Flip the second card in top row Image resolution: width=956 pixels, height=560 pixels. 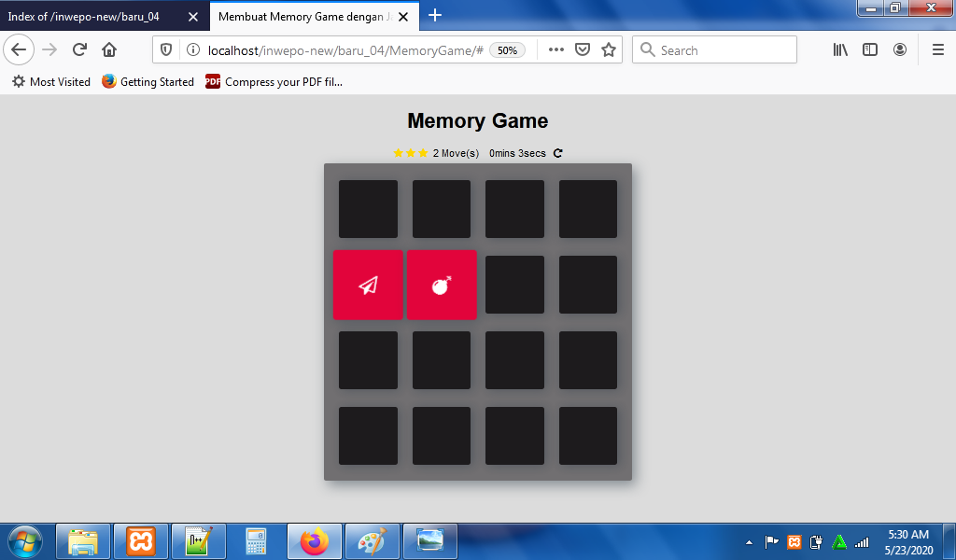(442, 209)
